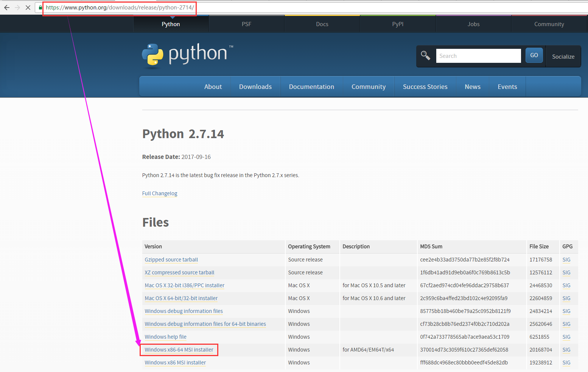
Task: Select the Docs top tab
Action: (x=322, y=24)
